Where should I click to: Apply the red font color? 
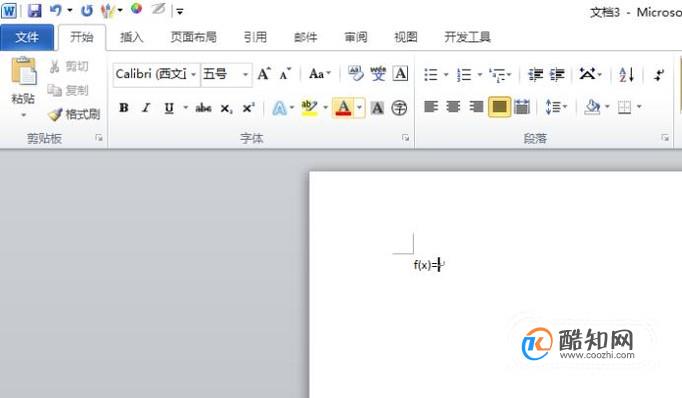(343, 108)
